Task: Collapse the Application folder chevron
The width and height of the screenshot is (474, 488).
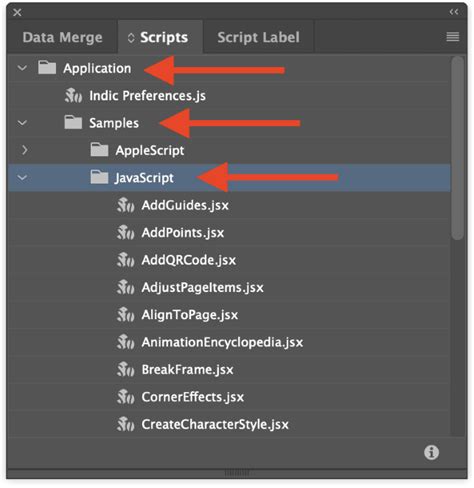Action: pos(22,68)
